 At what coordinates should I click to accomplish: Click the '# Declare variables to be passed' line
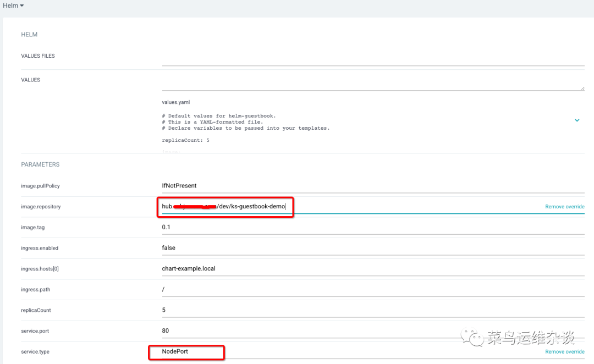pyautogui.click(x=246, y=128)
